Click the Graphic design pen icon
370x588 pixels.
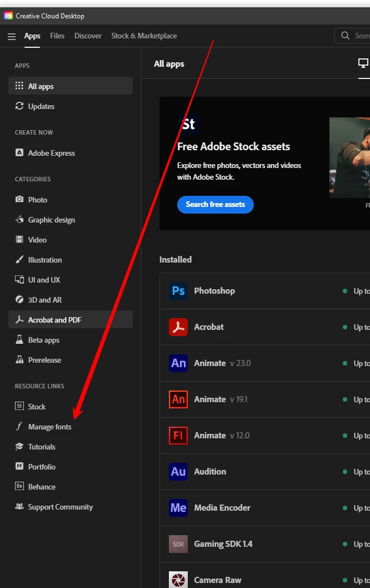19,219
